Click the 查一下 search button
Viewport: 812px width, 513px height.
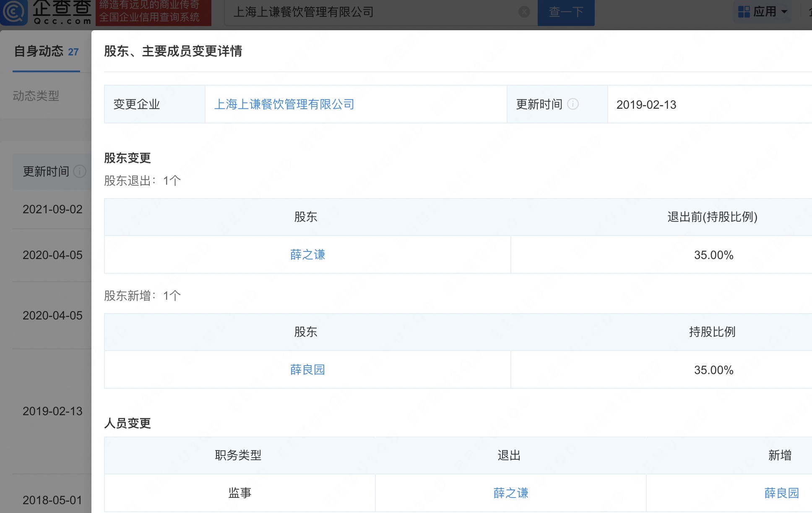566,12
